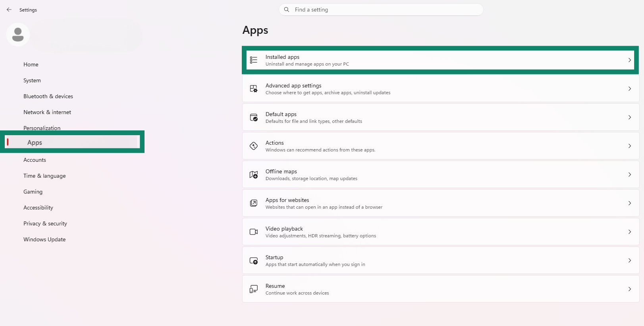Viewport: 644px width, 326px height.
Task: Expand Video playback via its chevron
Action: tap(629, 232)
